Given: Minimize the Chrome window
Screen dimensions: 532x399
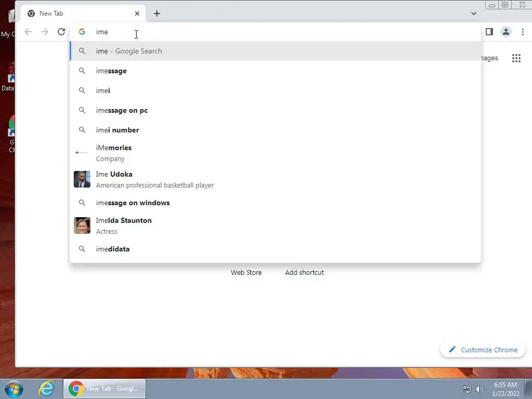Looking at the screenshot, I should (491, 5).
